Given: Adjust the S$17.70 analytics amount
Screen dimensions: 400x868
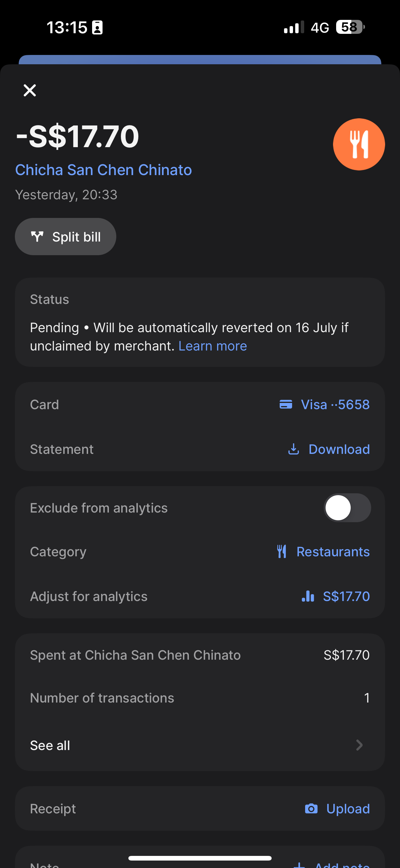Looking at the screenshot, I should 346,596.
